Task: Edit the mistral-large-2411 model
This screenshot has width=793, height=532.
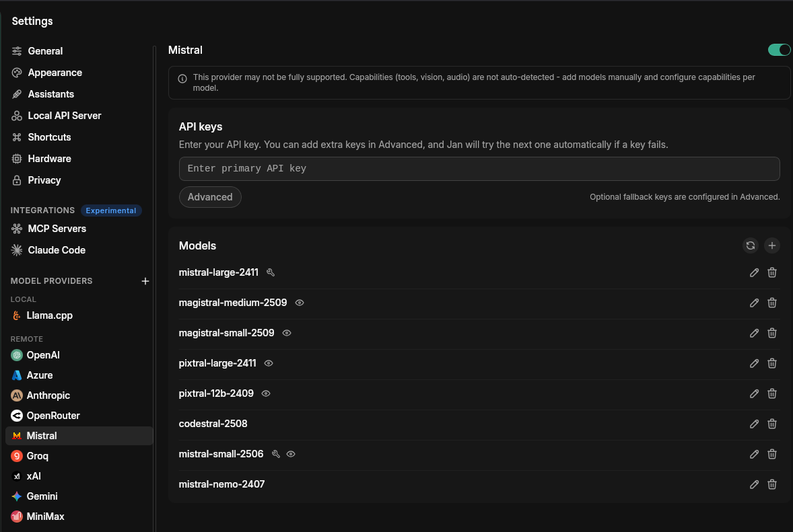Action: (754, 273)
